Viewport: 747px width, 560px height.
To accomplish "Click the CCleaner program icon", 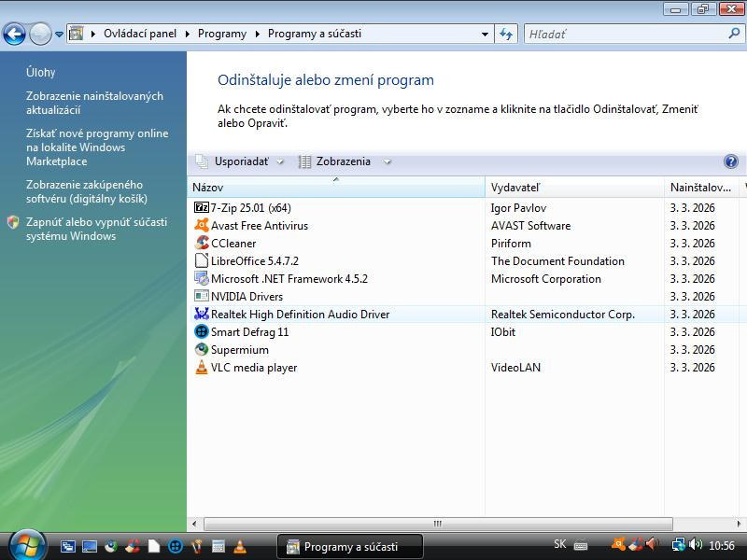I will pos(202,244).
